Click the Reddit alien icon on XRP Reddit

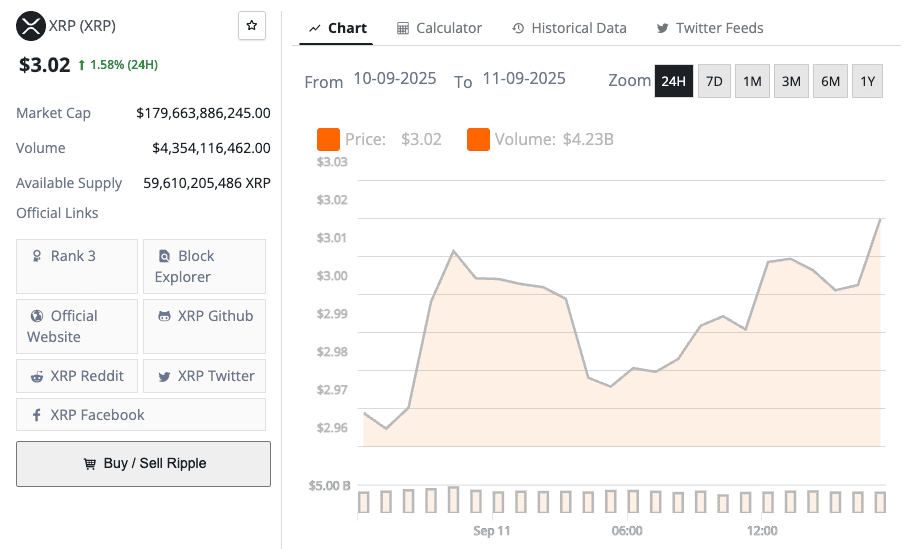pyautogui.click(x=37, y=376)
